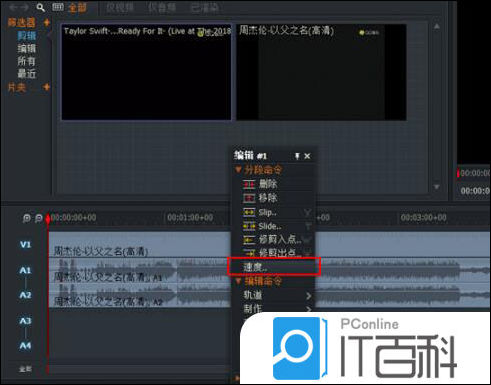This screenshot has width=491, height=385.
Task: Click the 筛选器 section header
Action: [21, 22]
